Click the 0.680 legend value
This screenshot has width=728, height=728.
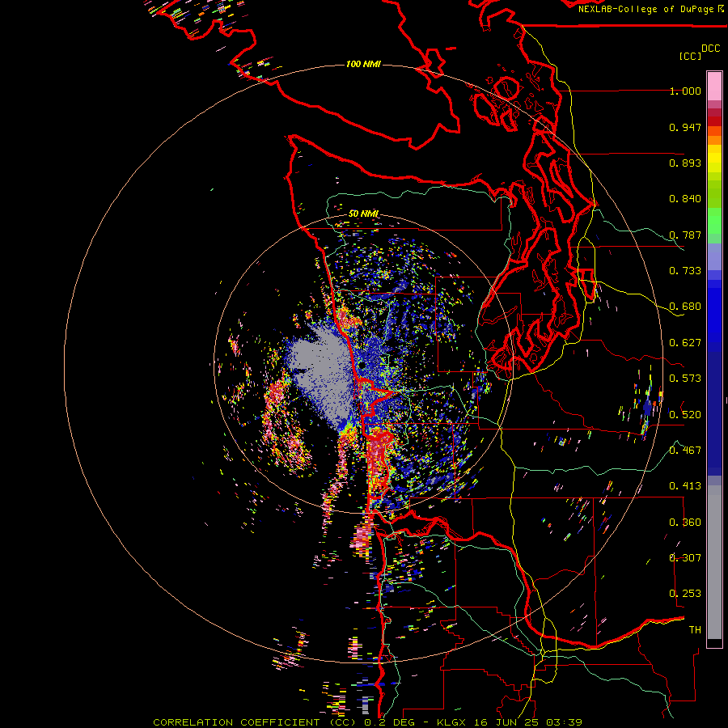[685, 307]
